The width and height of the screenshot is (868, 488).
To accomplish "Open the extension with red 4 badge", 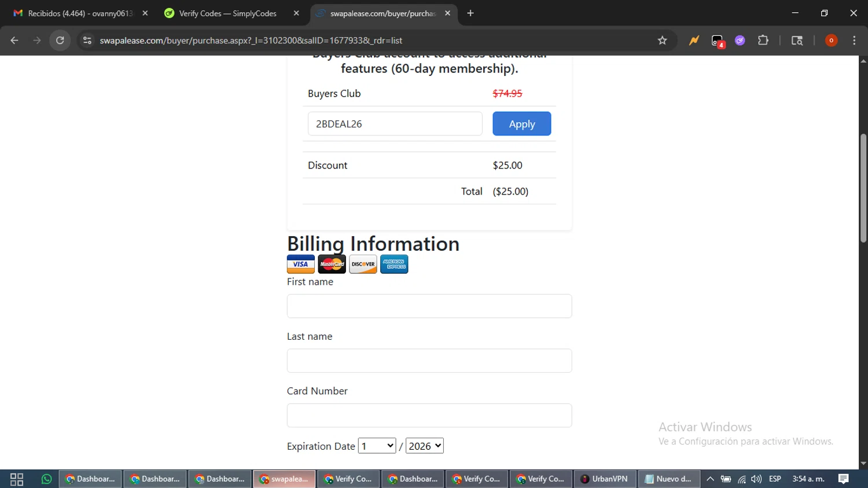I will pyautogui.click(x=718, y=41).
